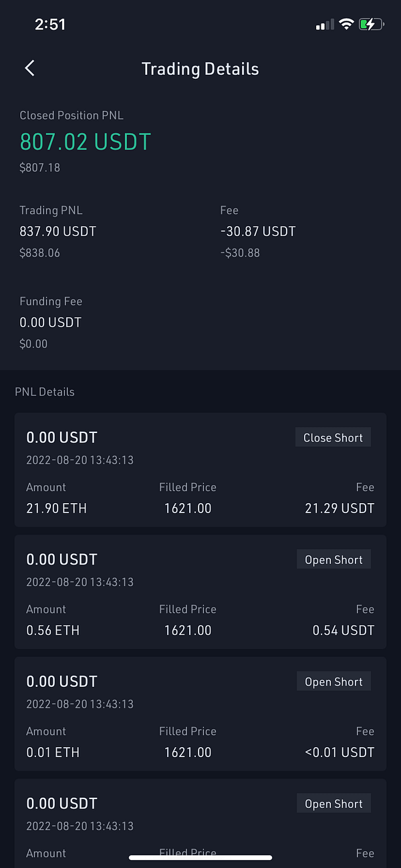Tap the 21.29 USDT fee amount

click(x=340, y=508)
